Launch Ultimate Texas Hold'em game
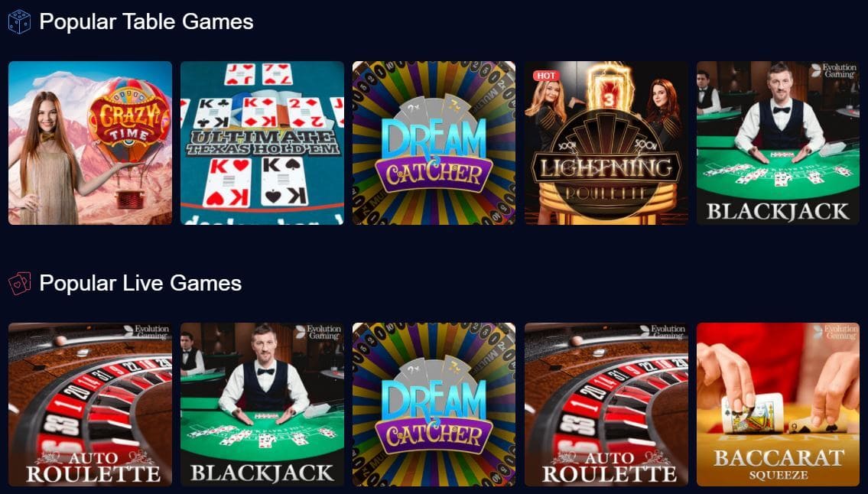Image resolution: width=868 pixels, height=494 pixels. [x=262, y=143]
